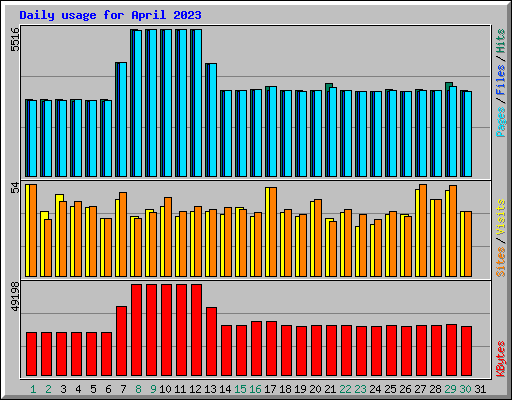The width and height of the screenshot is (512, 400).
Task: Click the orange 'Sites' legend label
Action: coord(501,262)
